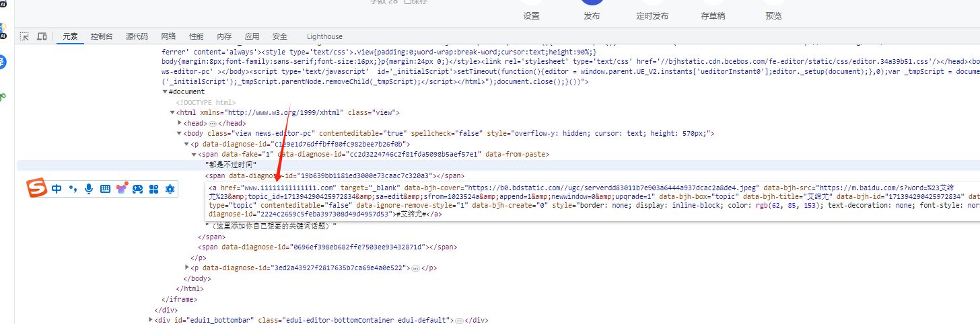Image resolution: width=980 pixels, height=324 pixels.
Task: Click the closing </p> tag row
Action: [x=198, y=257]
